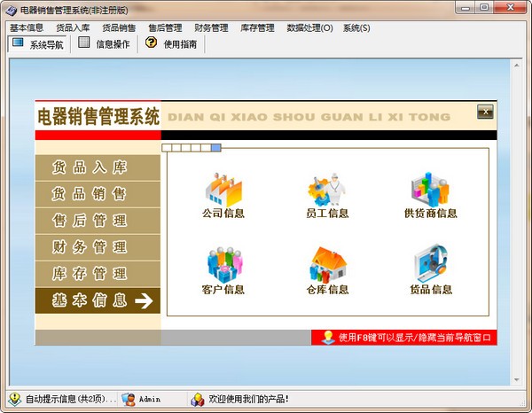Switch to the 信息操作 toolbar tab
The width and height of the screenshot is (532, 413).
[104, 43]
